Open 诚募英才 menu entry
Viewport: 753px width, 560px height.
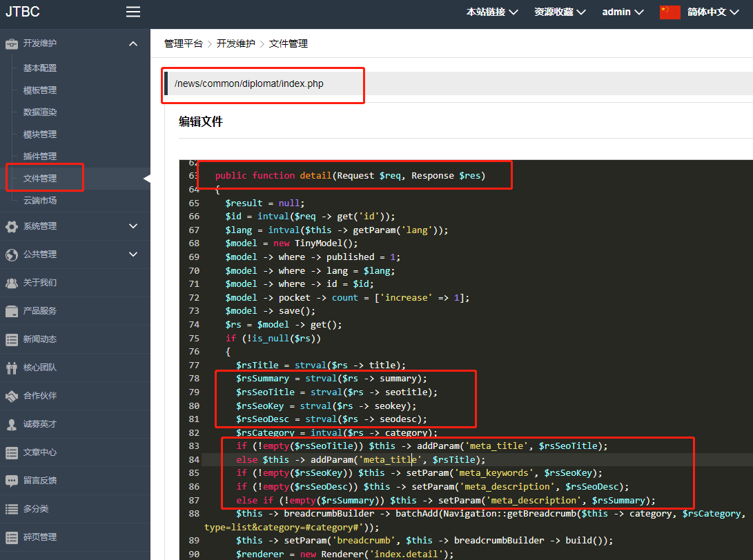point(40,424)
